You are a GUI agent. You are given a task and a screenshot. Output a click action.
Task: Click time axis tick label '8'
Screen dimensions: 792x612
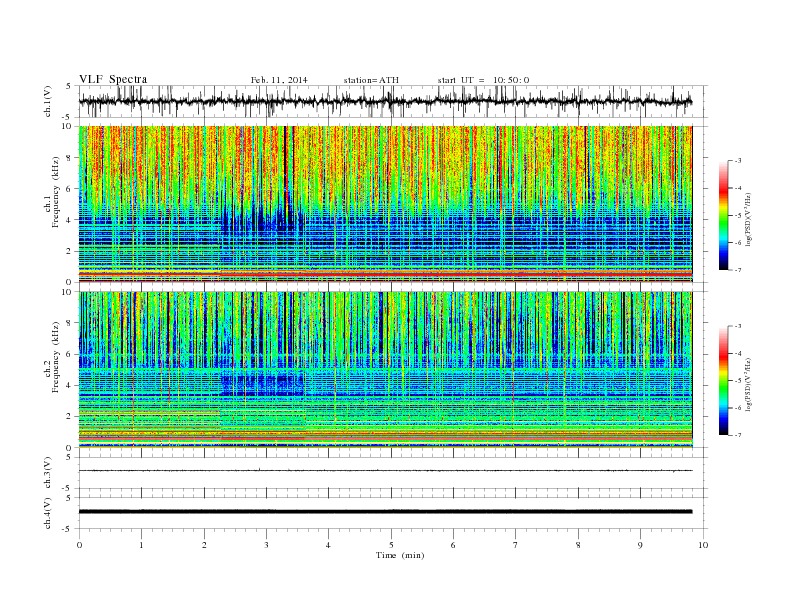click(578, 545)
